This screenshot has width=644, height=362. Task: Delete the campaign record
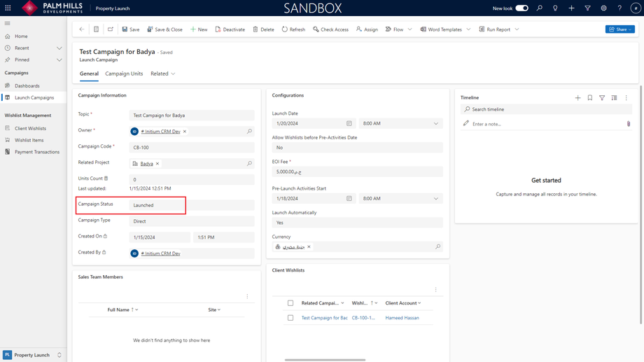pyautogui.click(x=263, y=29)
